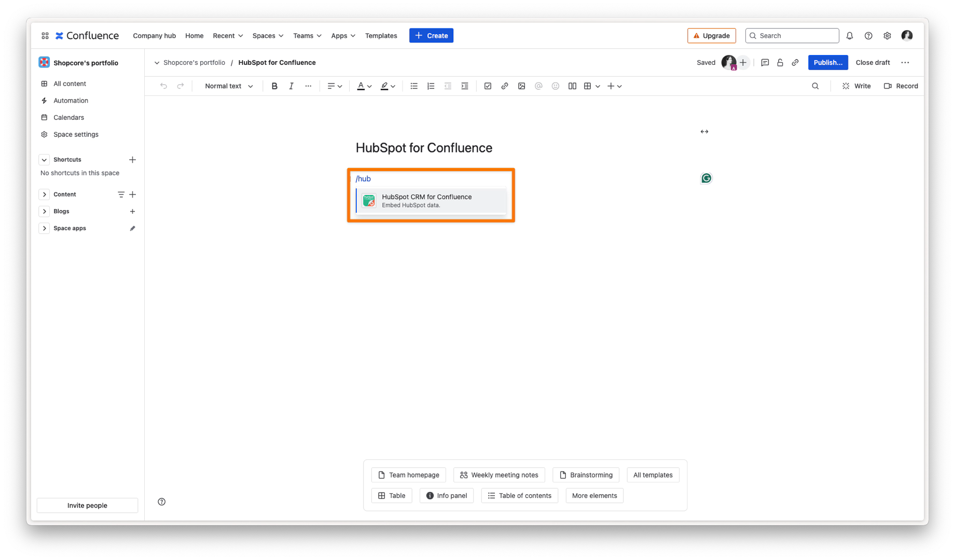Image resolution: width=955 pixels, height=560 pixels.
Task: Click Shopcore's portfolio breadcrumb link
Action: tap(194, 63)
